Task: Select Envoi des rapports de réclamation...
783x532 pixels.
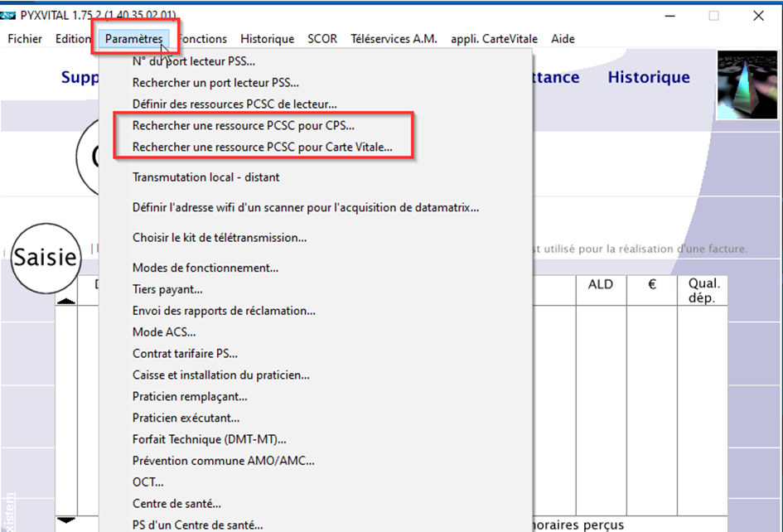Action: click(316, 312)
